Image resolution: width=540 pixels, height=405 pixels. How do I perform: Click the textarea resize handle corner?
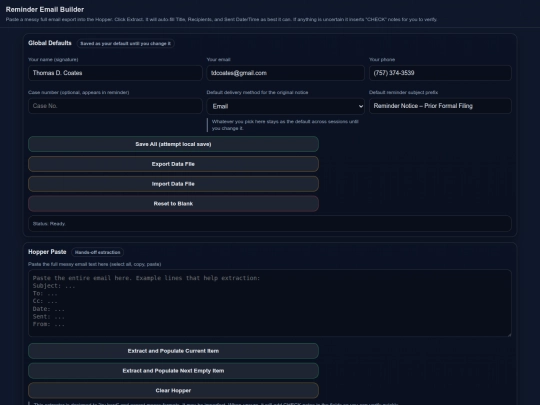click(x=509, y=334)
